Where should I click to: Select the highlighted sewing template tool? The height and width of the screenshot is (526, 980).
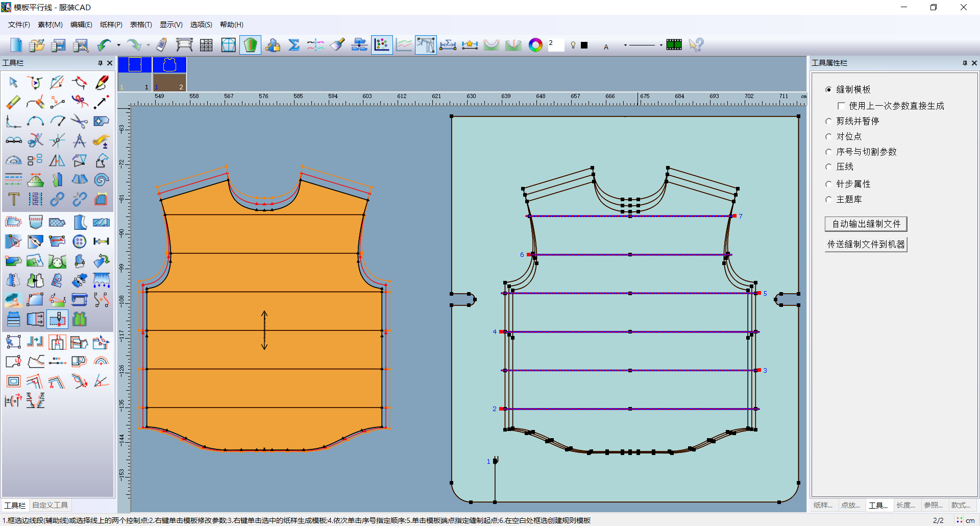point(57,319)
